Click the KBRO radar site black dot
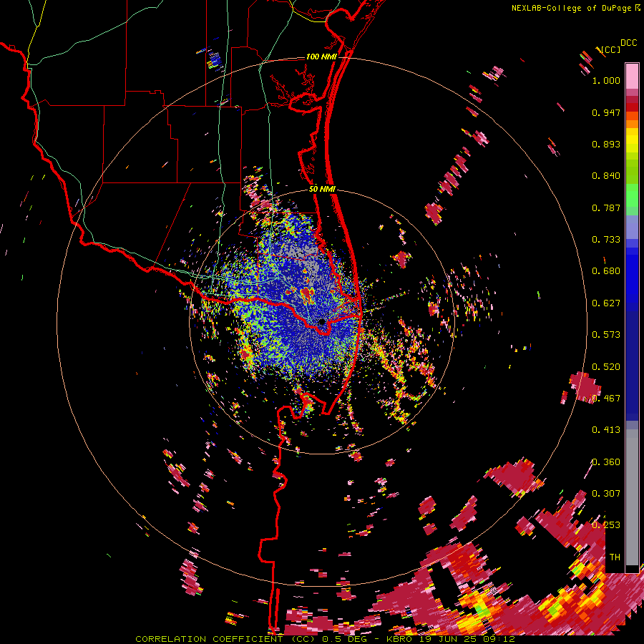644x644 pixels. tap(321, 321)
